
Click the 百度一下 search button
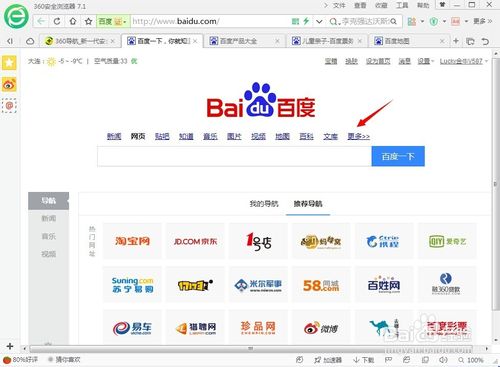click(x=398, y=156)
